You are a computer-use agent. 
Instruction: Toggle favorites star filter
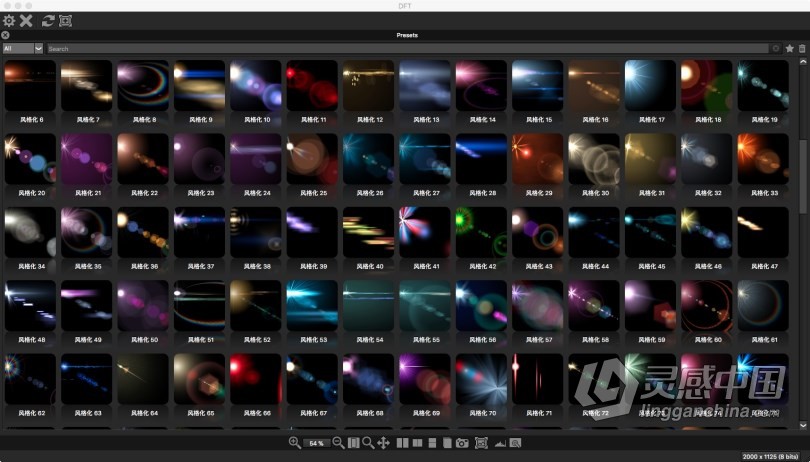click(789, 49)
